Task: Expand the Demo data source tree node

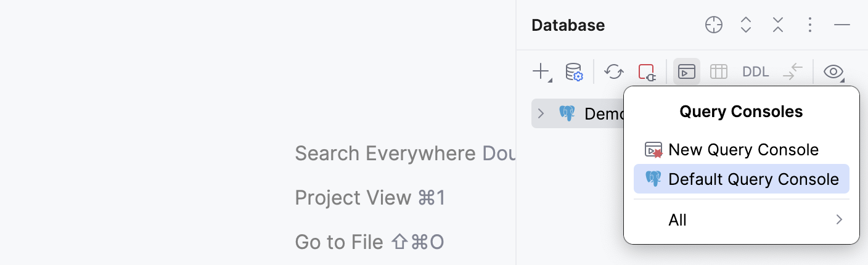Action: pos(541,113)
